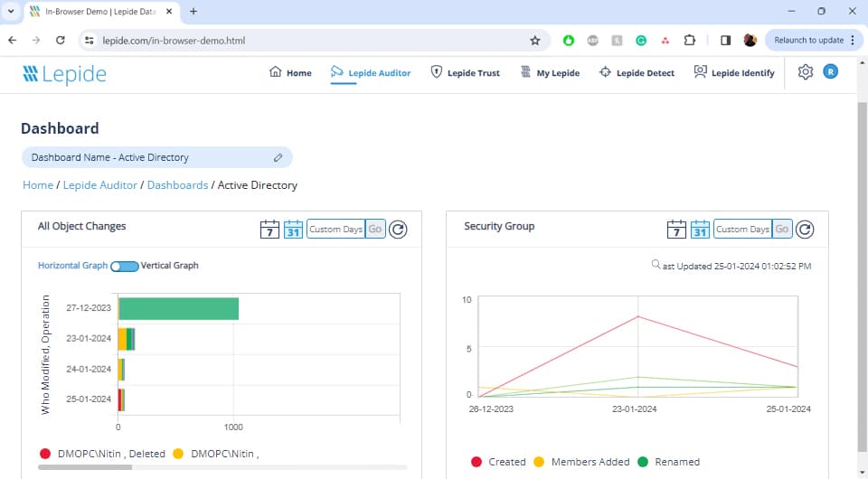Click the magnifier icon near Last Updated
Screen dimensions: 868x479
[656, 265]
